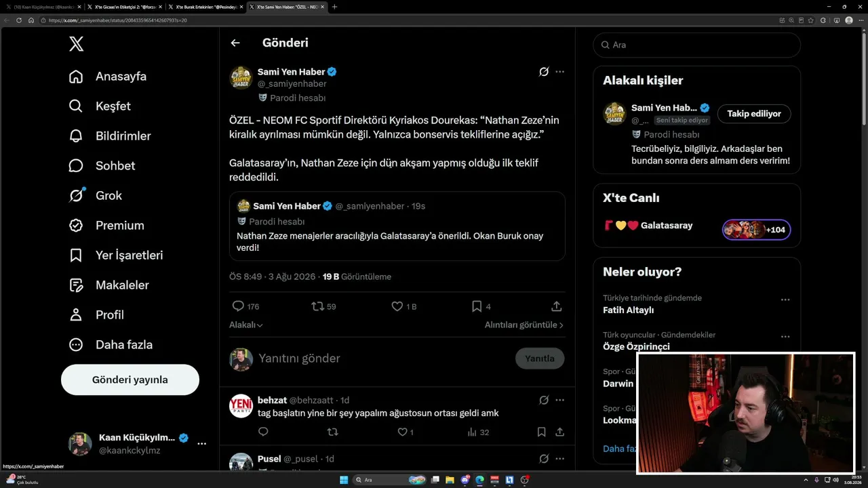The width and height of the screenshot is (868, 488).
Task: Click the X logo in the sidebar
Action: click(77, 45)
